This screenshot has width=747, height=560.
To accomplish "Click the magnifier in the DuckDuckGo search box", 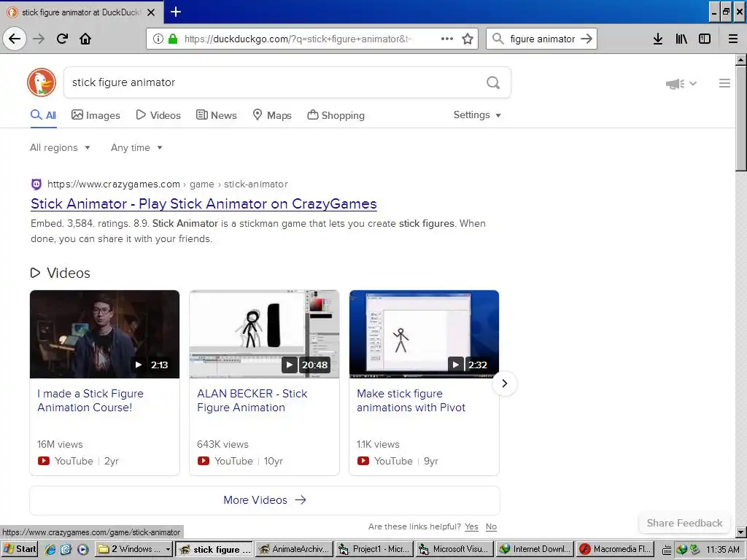I will (493, 82).
